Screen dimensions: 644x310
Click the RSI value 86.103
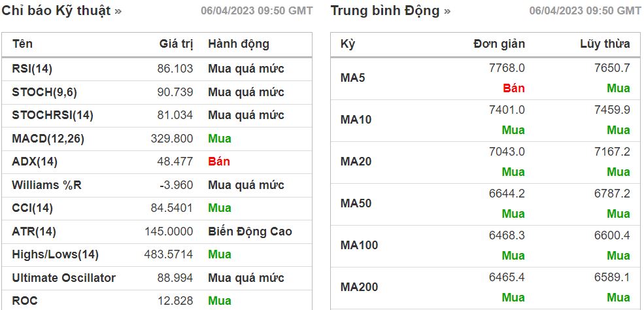click(175, 69)
